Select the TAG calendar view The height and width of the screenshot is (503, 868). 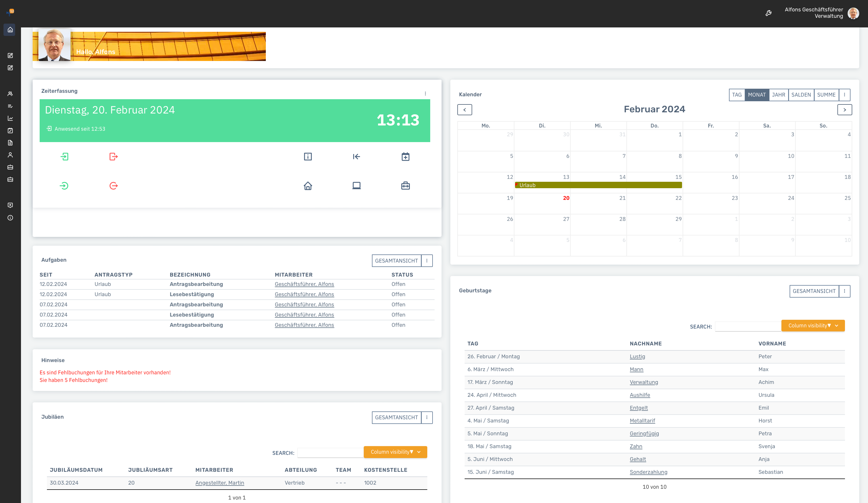coord(737,95)
